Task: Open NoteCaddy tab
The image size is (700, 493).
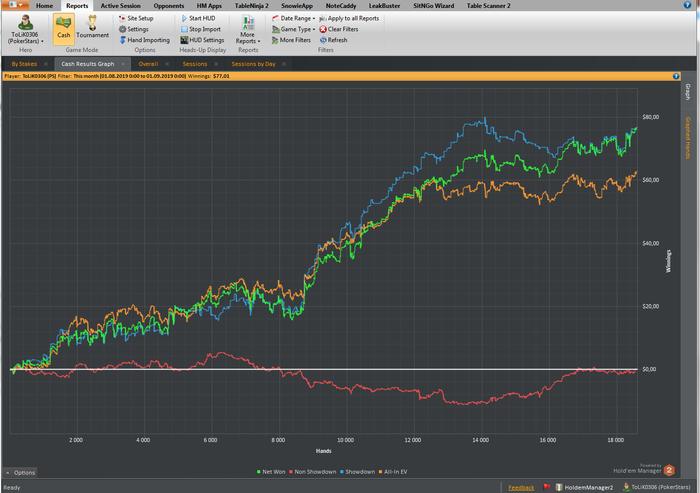Action: click(341, 6)
